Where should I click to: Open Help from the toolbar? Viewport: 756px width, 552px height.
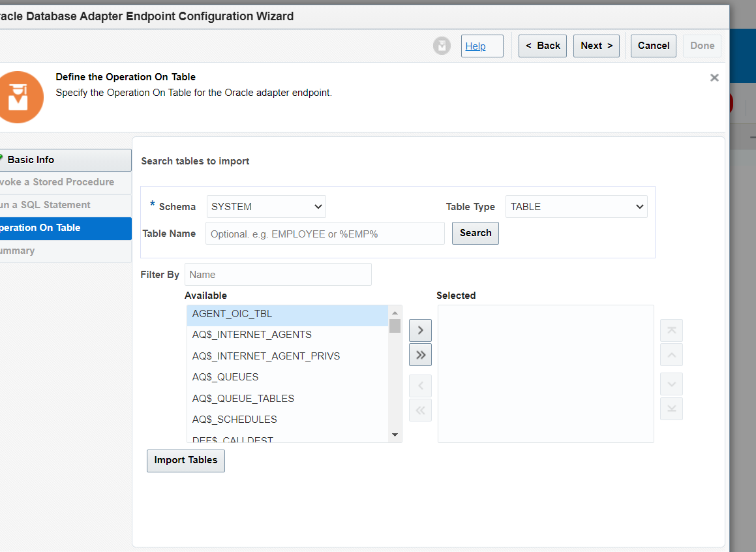482,46
